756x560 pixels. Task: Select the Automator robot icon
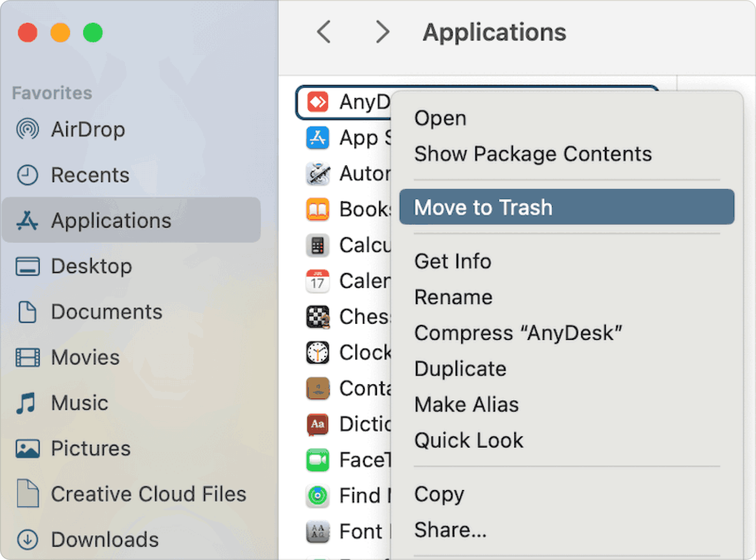tap(318, 174)
